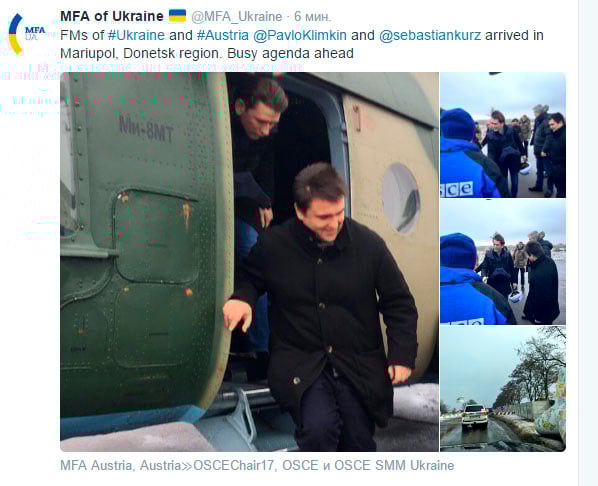
Task: Open middle-right handshake photo
Action: (503, 262)
